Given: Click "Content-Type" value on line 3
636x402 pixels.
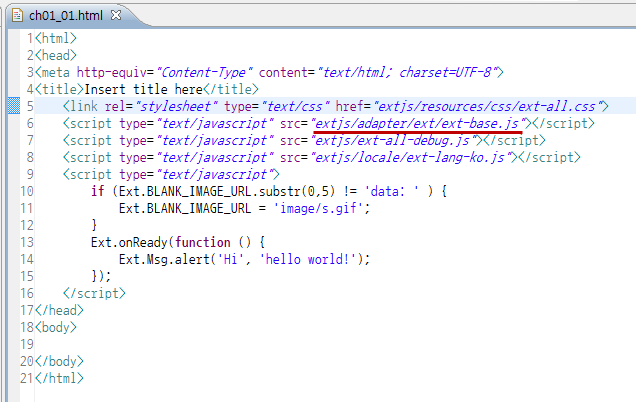Looking at the screenshot, I should [x=205, y=72].
